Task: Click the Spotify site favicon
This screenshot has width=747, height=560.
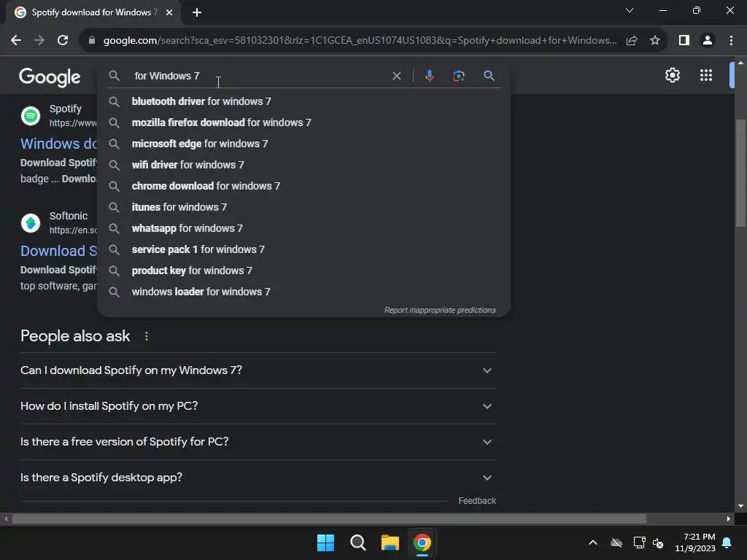Action: [31, 116]
